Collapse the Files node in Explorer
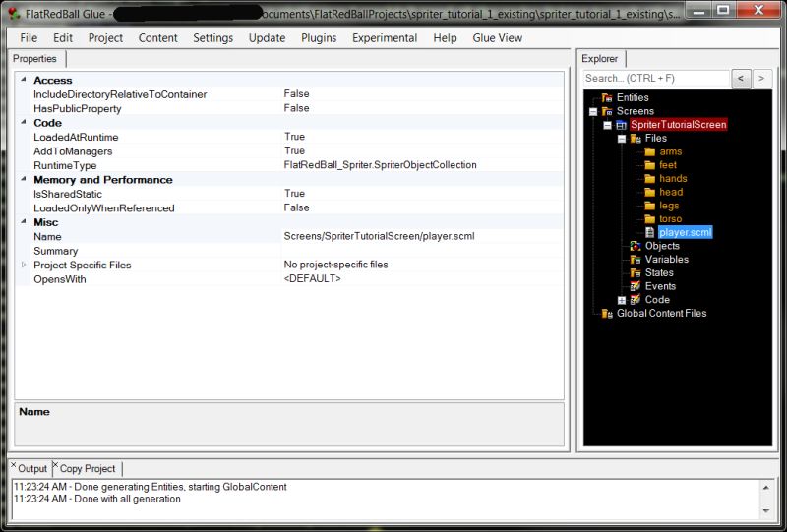 click(x=622, y=139)
